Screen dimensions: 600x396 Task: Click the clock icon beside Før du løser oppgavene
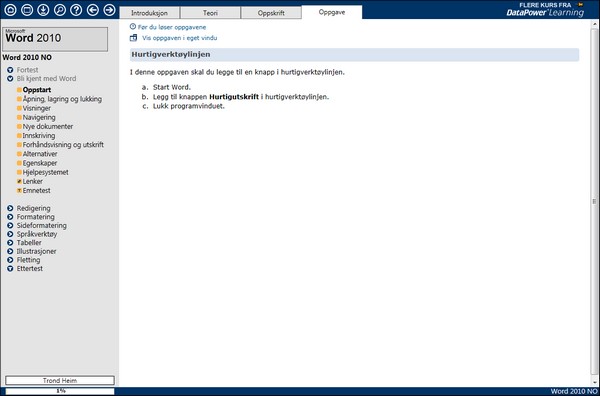pos(133,27)
